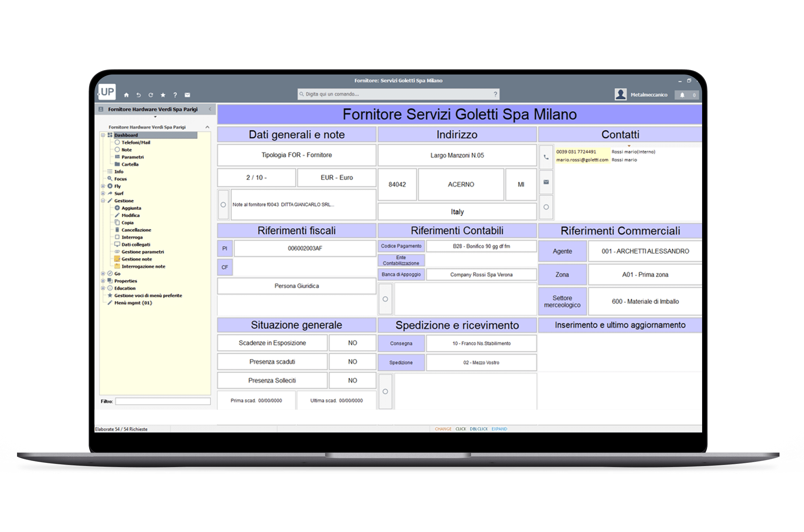Image resolution: width=804 pixels, height=532 pixels.
Task: Click the Codice Pagamento label button
Action: [401, 246]
